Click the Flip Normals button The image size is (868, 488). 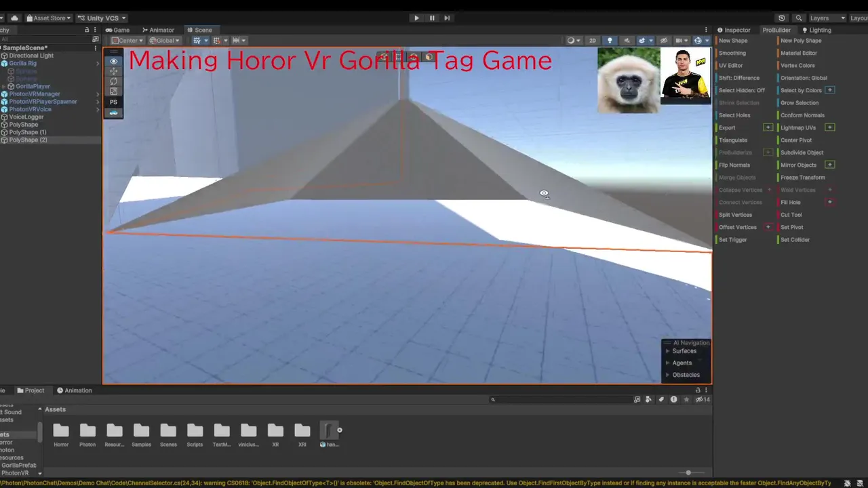pos(734,165)
